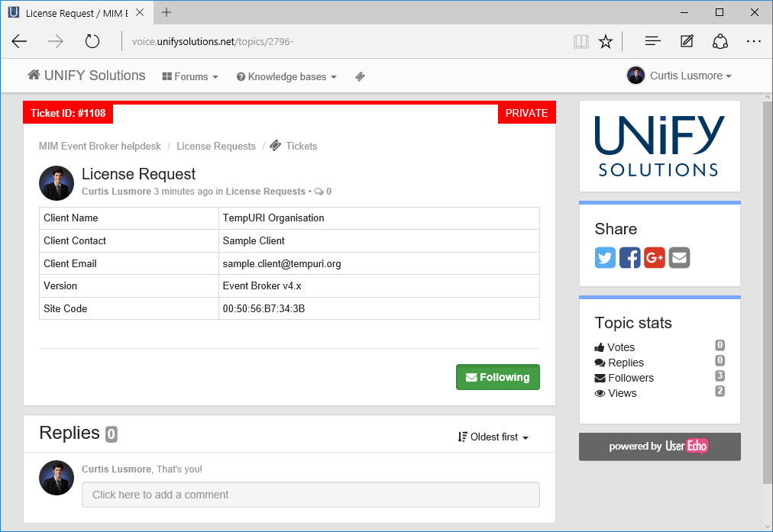Click the Client Email label cell

[x=129, y=263]
